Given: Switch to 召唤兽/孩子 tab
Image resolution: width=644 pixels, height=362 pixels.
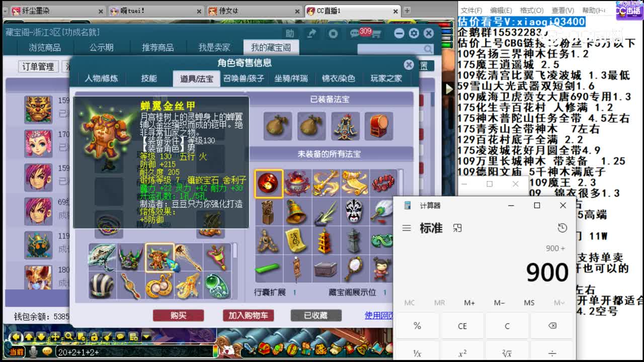Looking at the screenshot, I should (244, 78).
